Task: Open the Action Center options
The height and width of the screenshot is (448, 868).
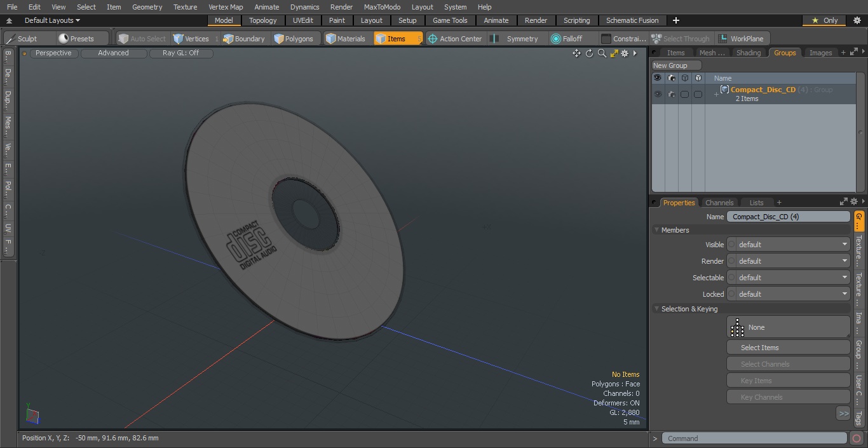Action: tap(456, 39)
